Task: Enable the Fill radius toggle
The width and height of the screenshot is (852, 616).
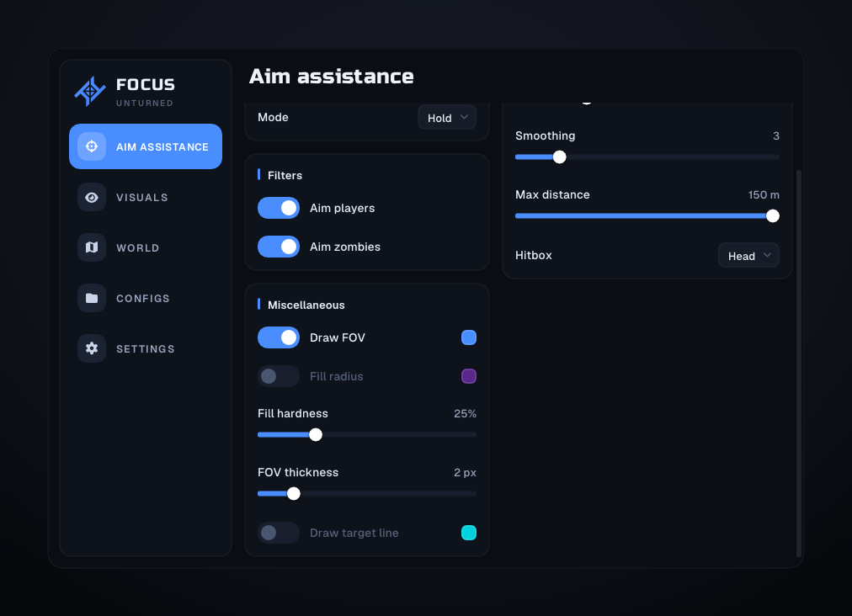Action: [x=279, y=376]
